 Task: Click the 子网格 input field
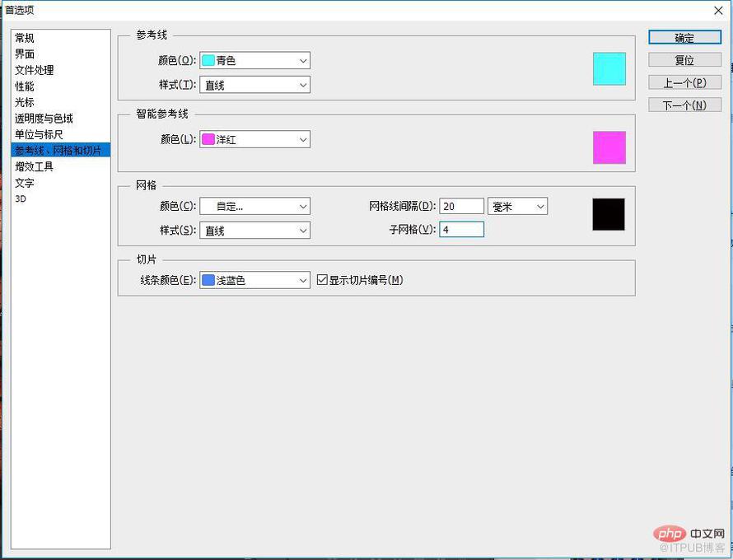pos(461,230)
